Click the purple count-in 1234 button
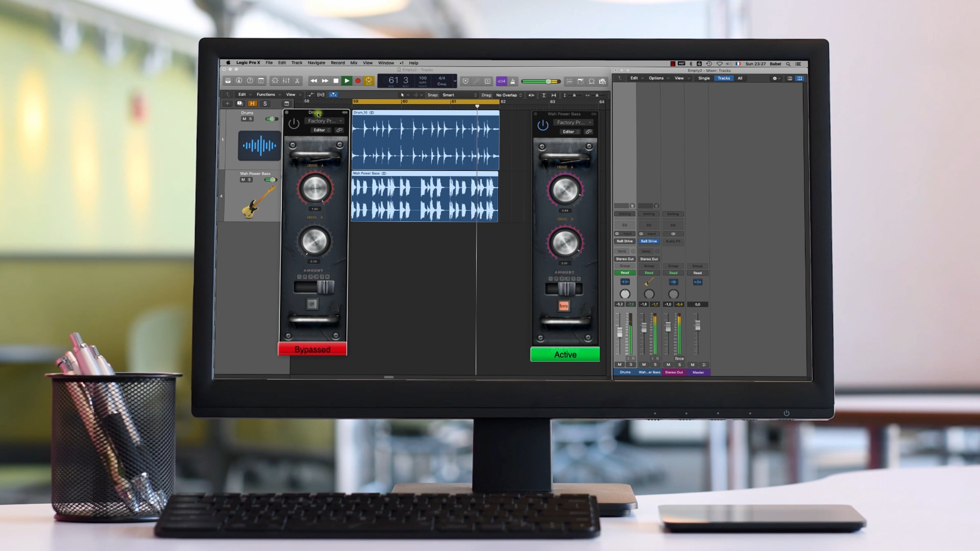This screenshot has width=980, height=551. click(x=501, y=81)
